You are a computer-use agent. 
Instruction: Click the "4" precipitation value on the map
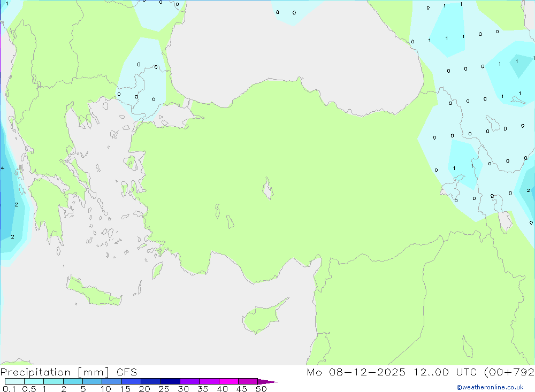[x=3, y=168]
